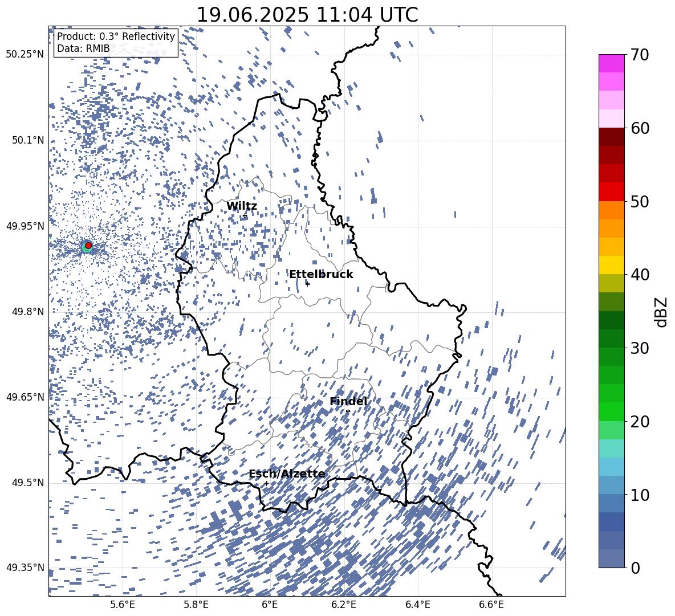Screen dimensions: 675x616
Task: Click the 5.6°E longitude tick label
Action: [123, 605]
